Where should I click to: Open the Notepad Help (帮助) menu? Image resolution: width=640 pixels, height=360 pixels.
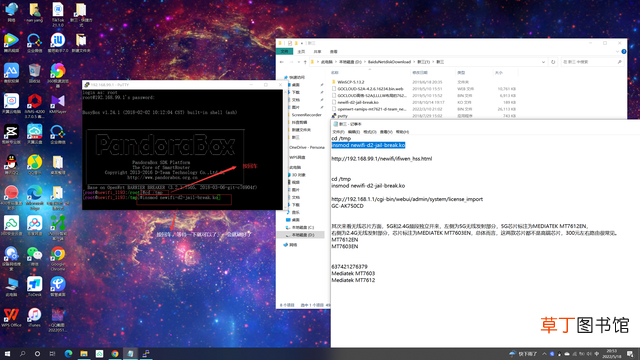[402, 132]
